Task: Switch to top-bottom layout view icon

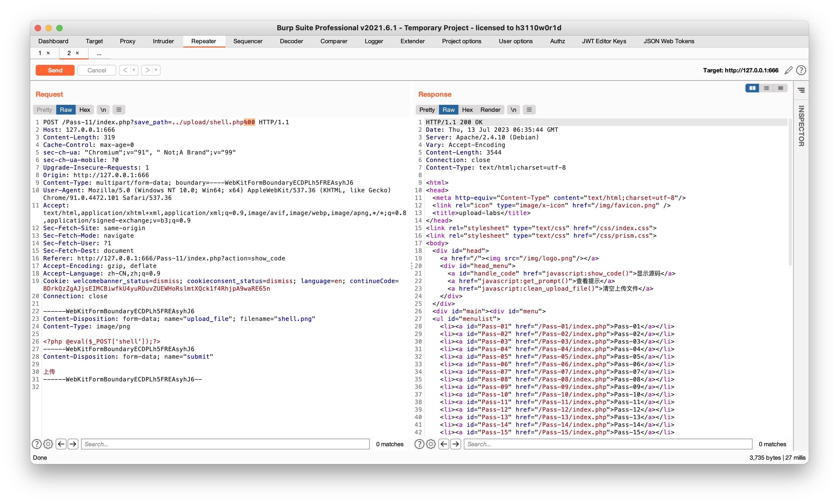Action: tap(766, 88)
